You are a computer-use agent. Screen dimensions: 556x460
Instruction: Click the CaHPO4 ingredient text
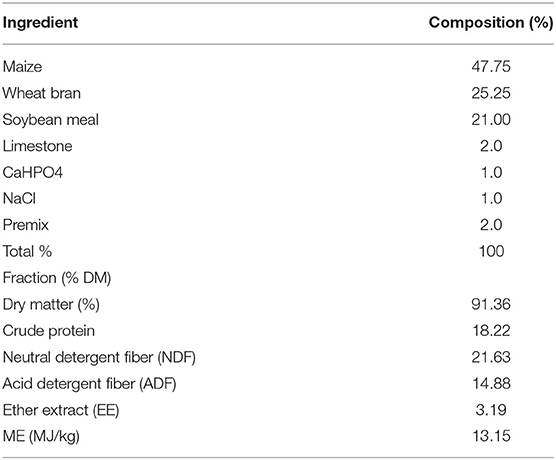(x=33, y=172)
